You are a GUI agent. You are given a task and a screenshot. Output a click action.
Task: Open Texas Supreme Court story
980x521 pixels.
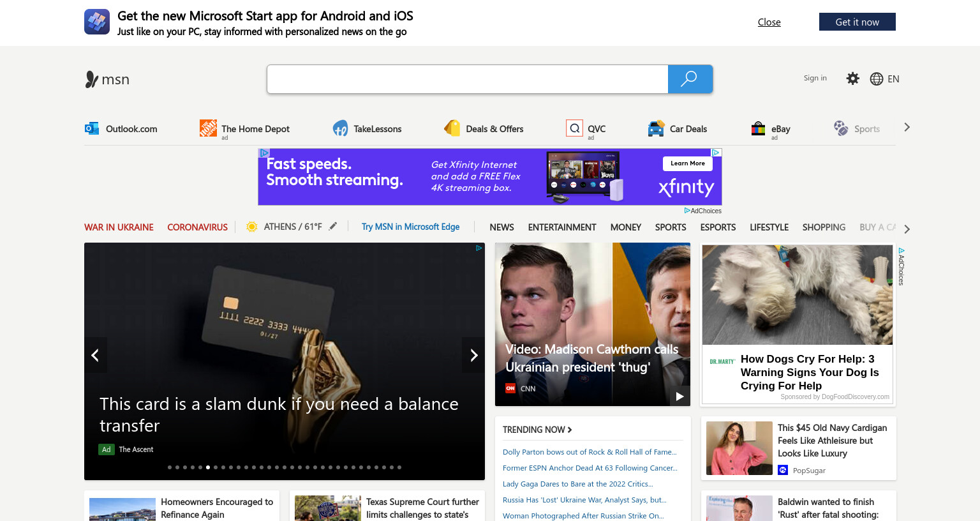(x=422, y=508)
